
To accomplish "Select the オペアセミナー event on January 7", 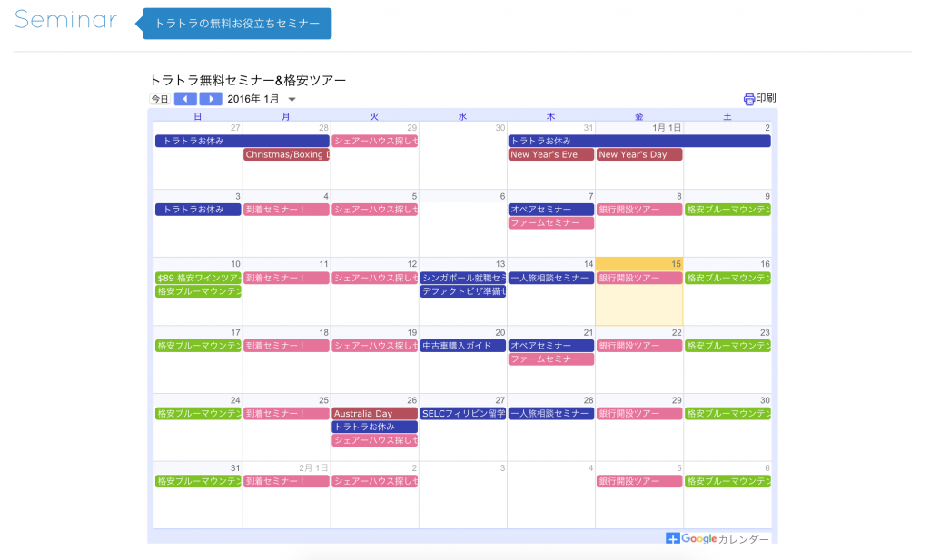I will [x=550, y=210].
